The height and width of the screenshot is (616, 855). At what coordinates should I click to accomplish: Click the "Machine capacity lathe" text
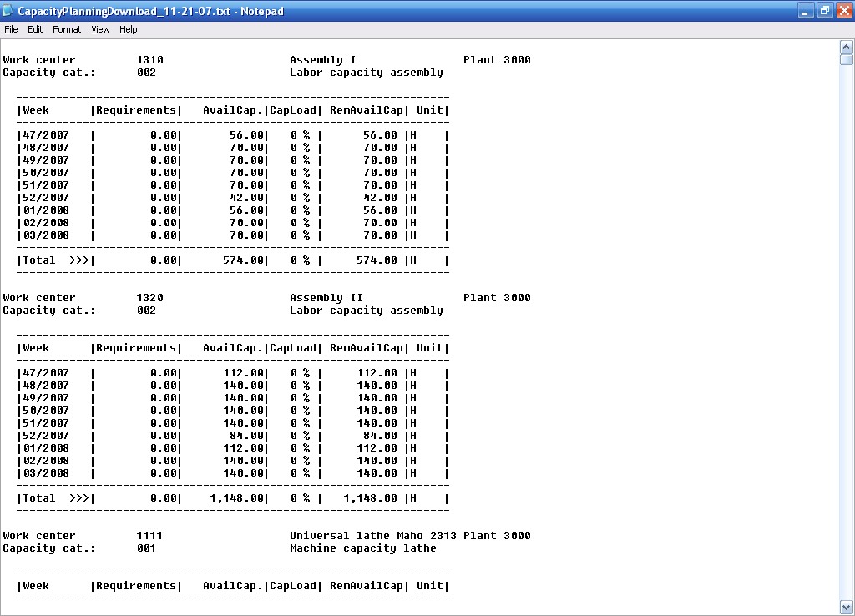[x=362, y=548]
